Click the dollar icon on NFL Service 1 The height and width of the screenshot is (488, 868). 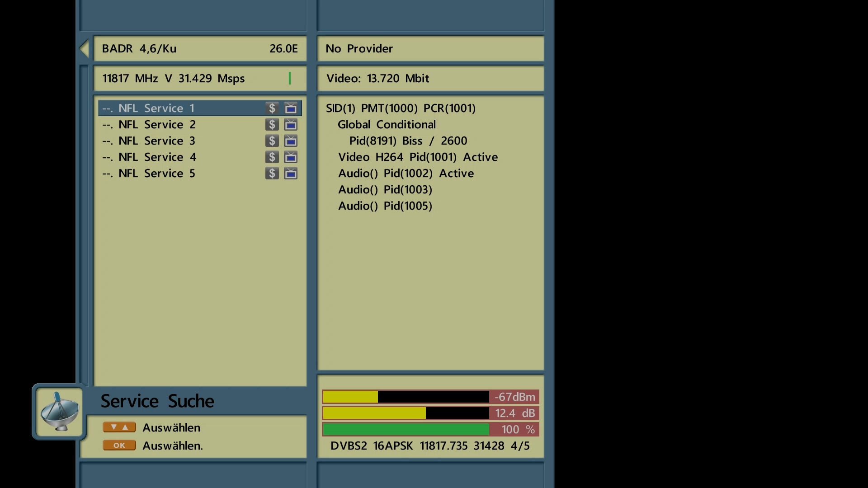tap(272, 108)
